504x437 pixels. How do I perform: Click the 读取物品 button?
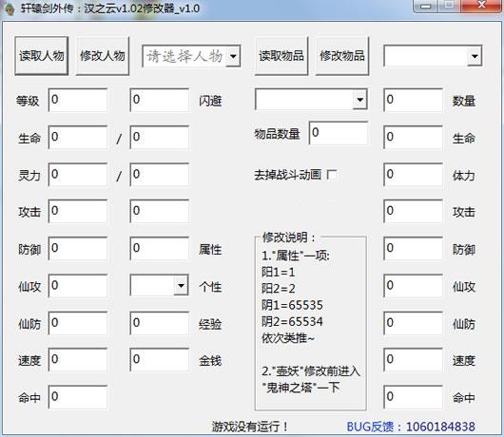(281, 56)
